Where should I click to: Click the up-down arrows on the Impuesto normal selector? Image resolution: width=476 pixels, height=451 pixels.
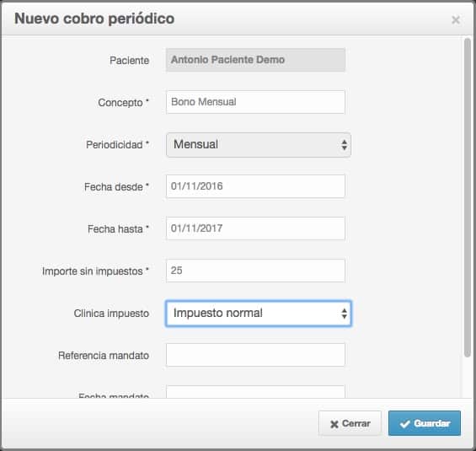pos(344,314)
